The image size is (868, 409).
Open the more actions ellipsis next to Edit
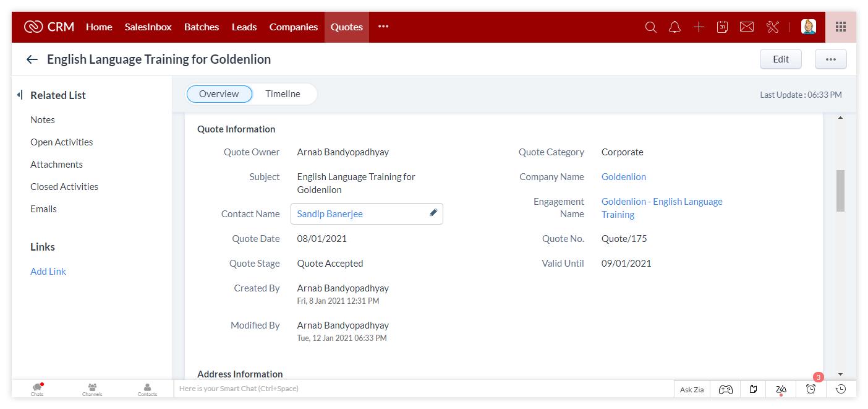[x=831, y=59]
